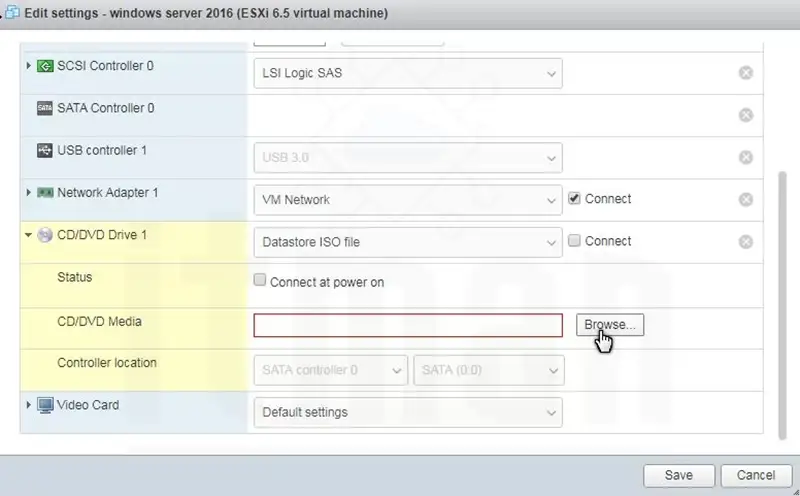Open the Datastore ISO file dropdown
Image resolution: width=800 pixels, height=496 pixels.
[408, 242]
